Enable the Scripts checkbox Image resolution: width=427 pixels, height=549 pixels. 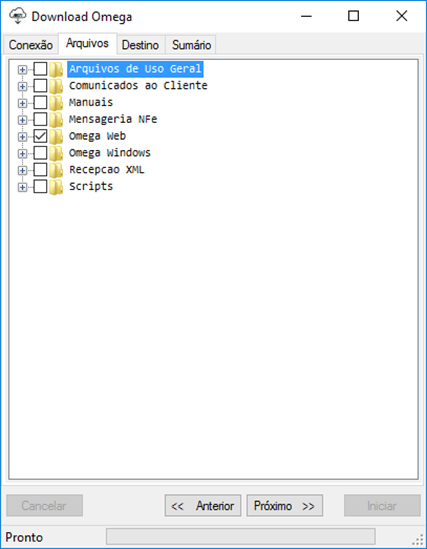click(x=40, y=187)
